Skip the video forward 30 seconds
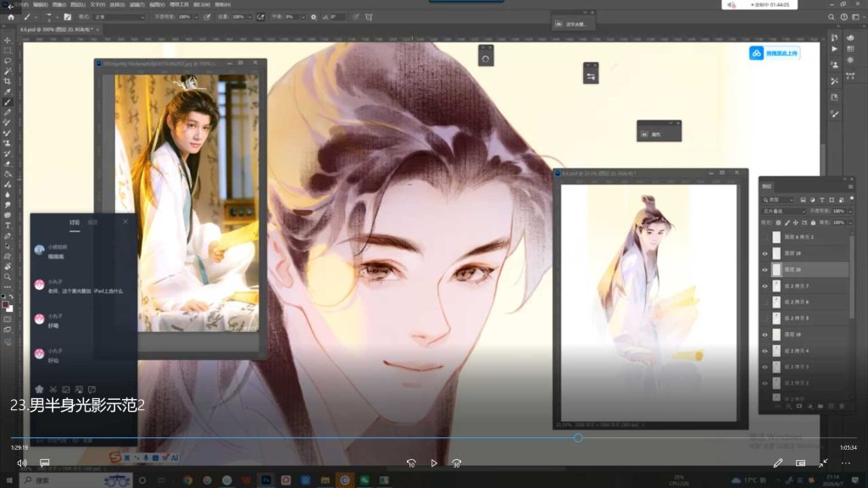Viewport: 868px width, 488px height. (x=456, y=463)
